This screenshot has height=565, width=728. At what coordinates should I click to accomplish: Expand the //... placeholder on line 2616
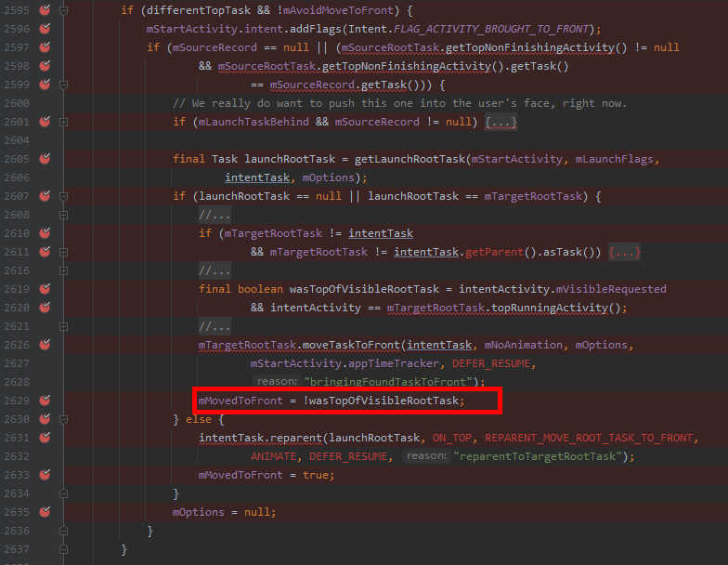pyautogui.click(x=214, y=271)
